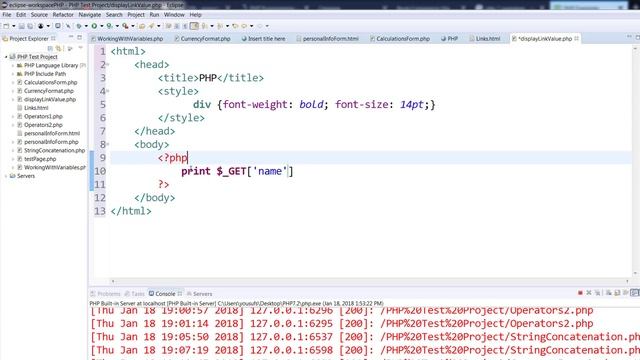Open the Run button dropdown arrow
The width and height of the screenshot is (640, 360).
[101, 26]
